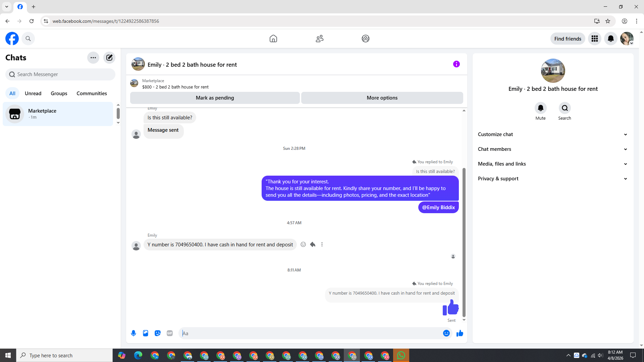The width and height of the screenshot is (644, 362).
Task: Click the Mark as pending button
Action: pos(215,98)
